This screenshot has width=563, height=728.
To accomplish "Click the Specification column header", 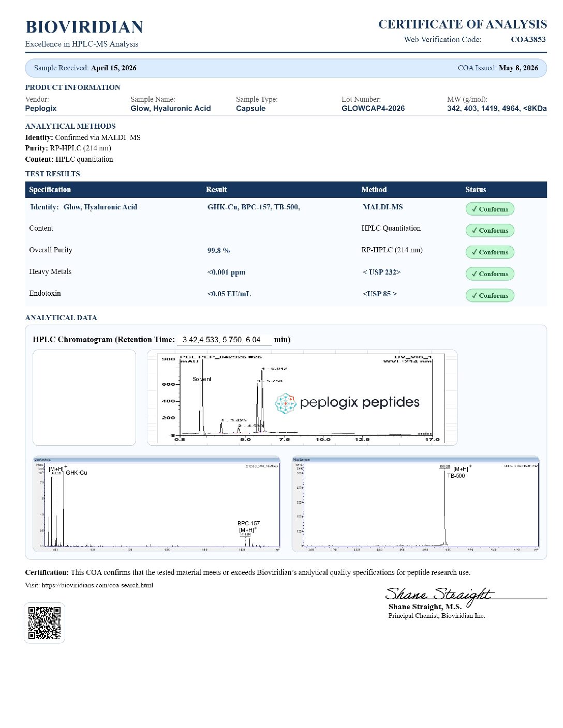I will 50,190.
